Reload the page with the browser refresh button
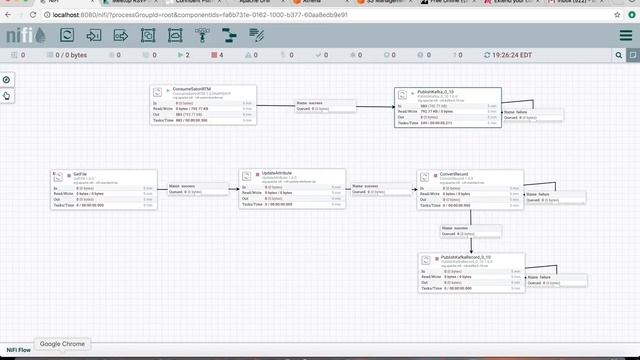 click(33, 15)
